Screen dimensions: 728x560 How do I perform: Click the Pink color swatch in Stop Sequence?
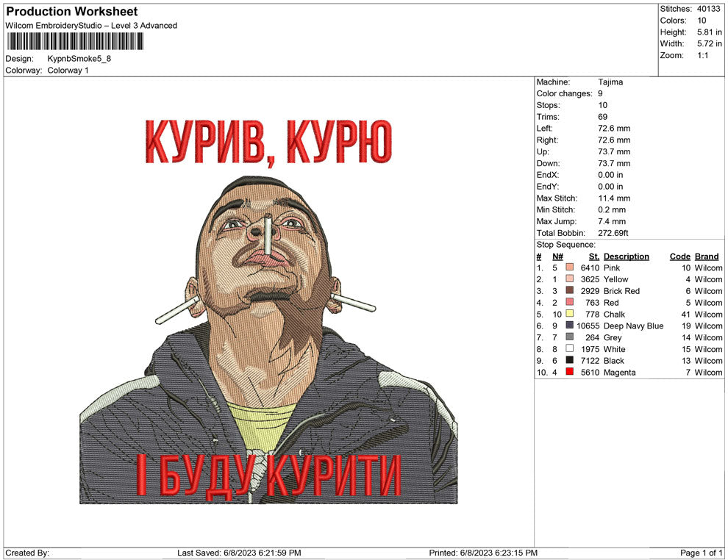point(570,268)
